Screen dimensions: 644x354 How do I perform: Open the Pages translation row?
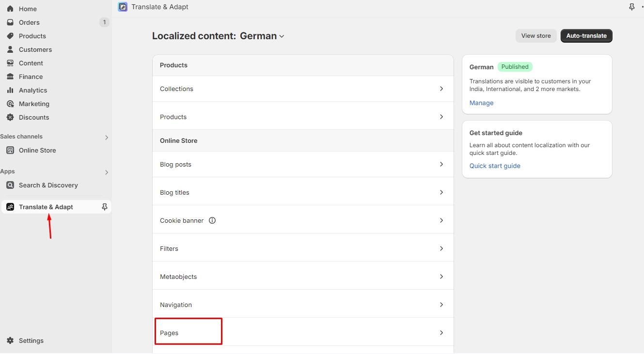point(303,333)
